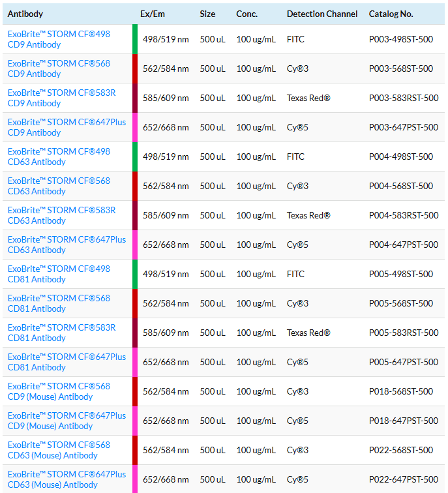Click the red swatch for CF®568 CD9
Image resolution: width=448 pixels, height=493 pixels.
click(x=135, y=68)
